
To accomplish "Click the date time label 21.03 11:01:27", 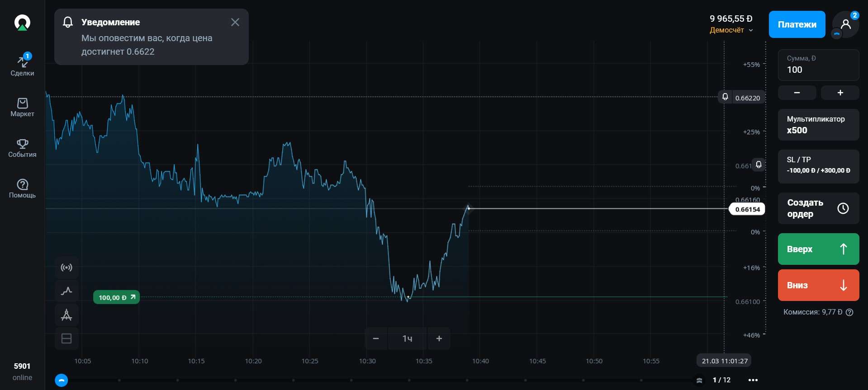I will click(x=725, y=361).
